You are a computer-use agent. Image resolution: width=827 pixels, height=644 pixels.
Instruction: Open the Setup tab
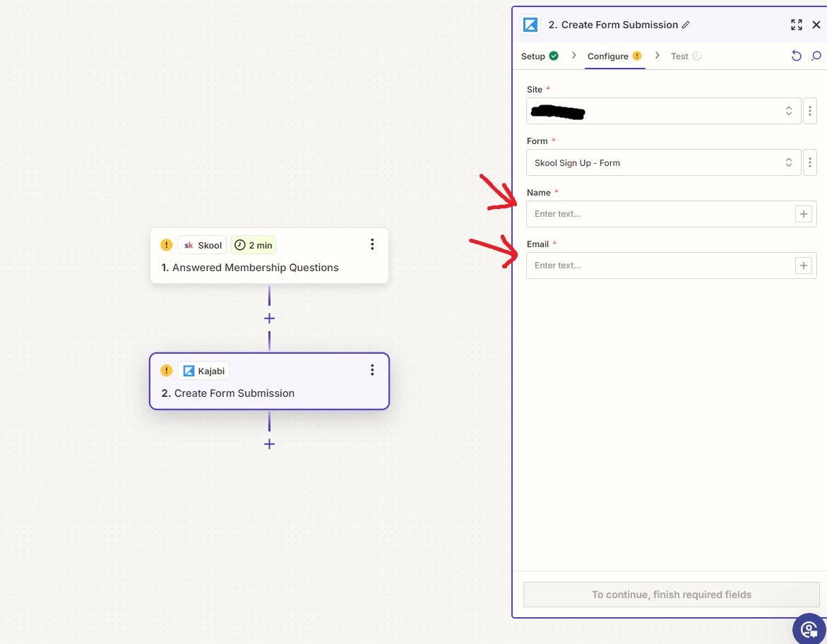(539, 56)
